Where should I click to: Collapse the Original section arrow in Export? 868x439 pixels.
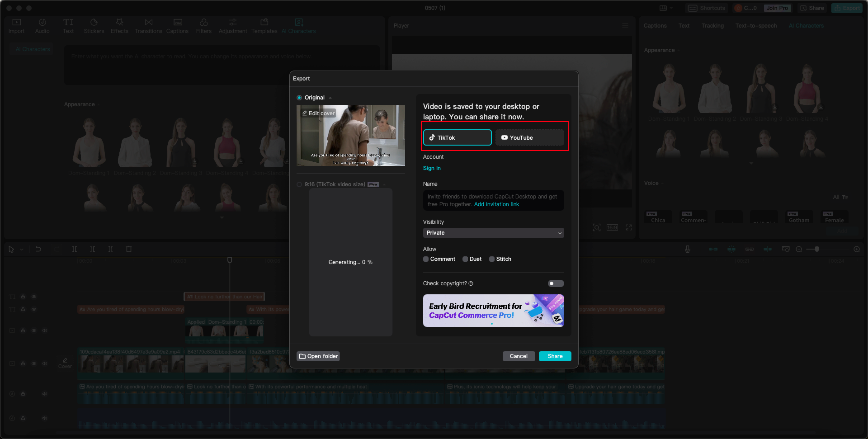click(x=330, y=98)
